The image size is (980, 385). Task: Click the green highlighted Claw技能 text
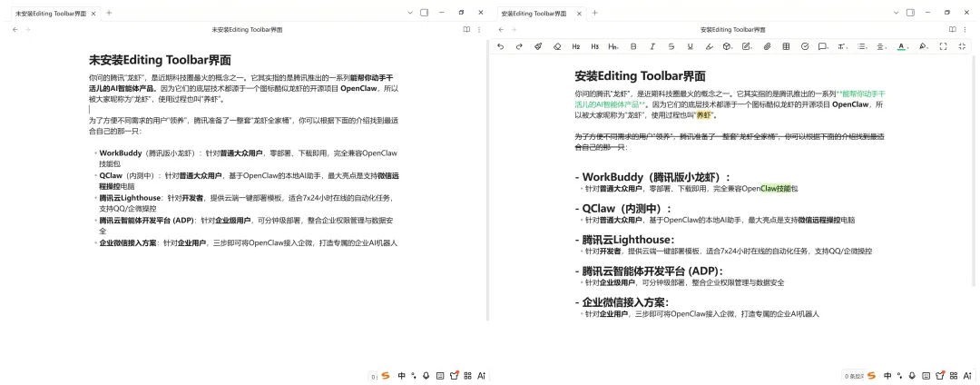pos(776,188)
